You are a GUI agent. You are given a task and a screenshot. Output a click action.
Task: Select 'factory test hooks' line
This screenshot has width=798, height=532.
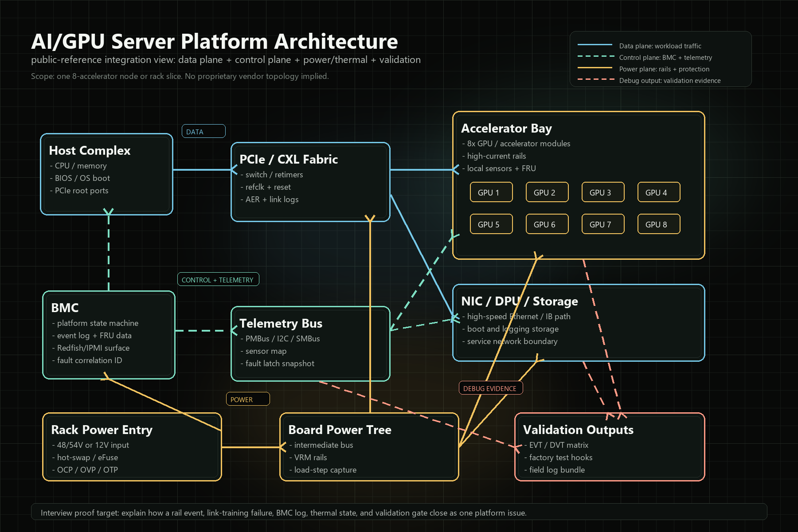pyautogui.click(x=558, y=458)
